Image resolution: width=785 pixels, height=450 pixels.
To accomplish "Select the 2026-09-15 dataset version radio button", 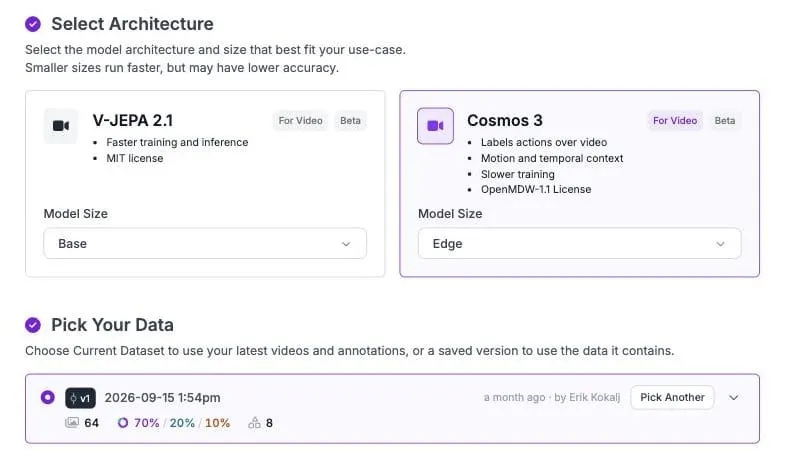I will coord(48,397).
